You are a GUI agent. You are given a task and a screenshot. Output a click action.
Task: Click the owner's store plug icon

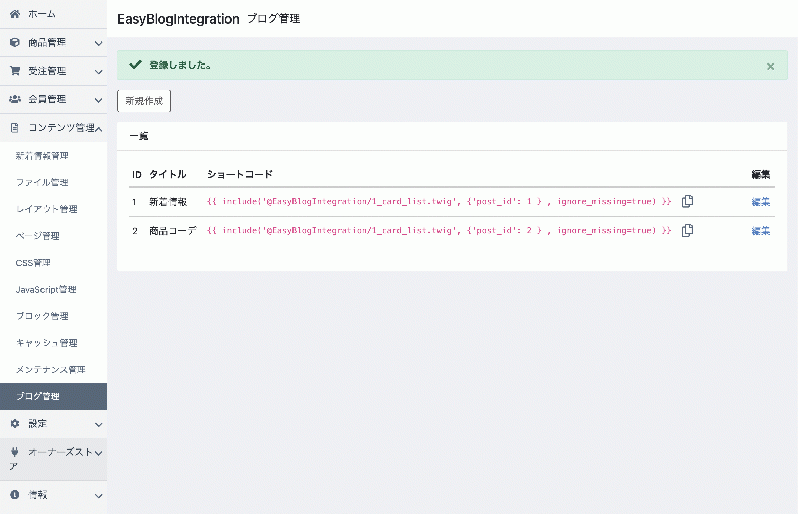14,452
